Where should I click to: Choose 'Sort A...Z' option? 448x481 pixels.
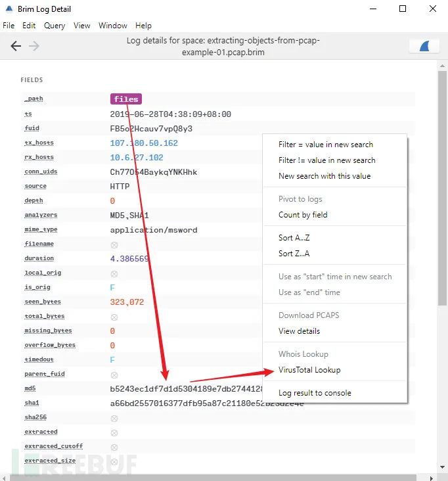click(294, 238)
